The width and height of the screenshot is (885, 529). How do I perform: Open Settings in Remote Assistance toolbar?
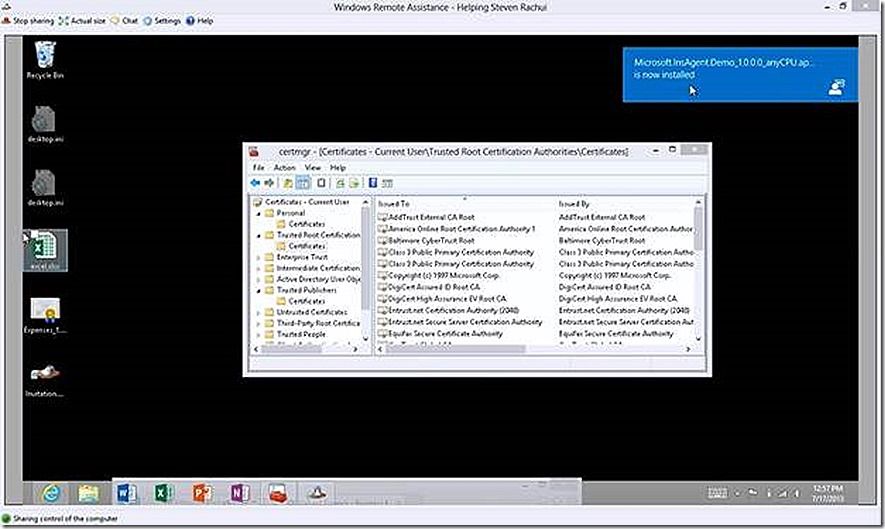162,21
